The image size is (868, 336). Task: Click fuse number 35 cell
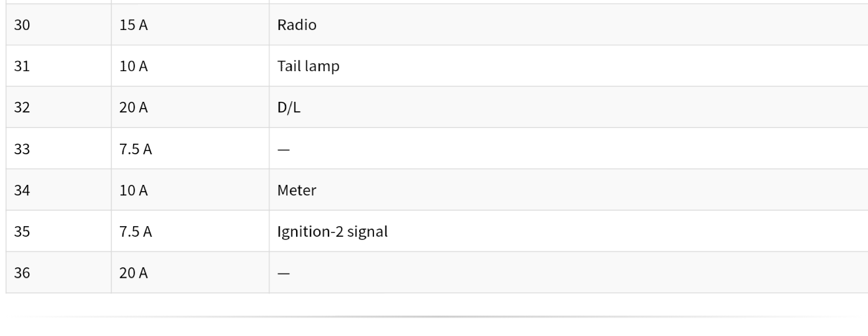[59, 231]
